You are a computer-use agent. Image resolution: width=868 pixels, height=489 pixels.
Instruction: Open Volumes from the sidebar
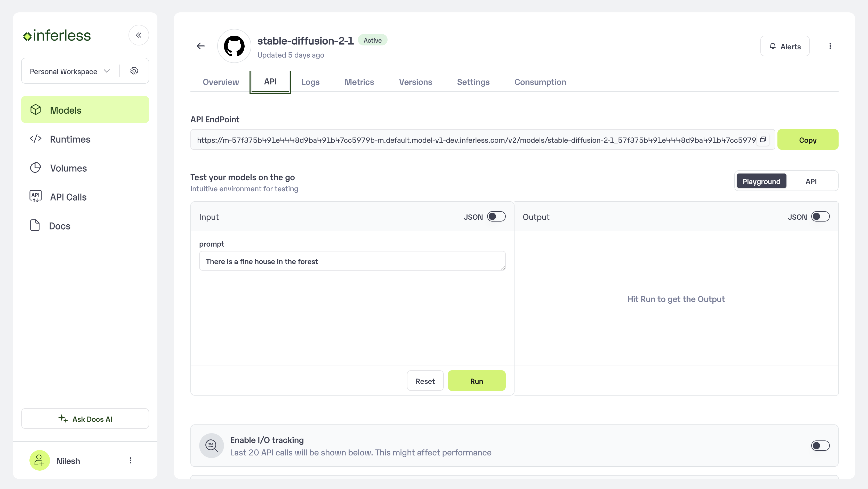tap(68, 168)
